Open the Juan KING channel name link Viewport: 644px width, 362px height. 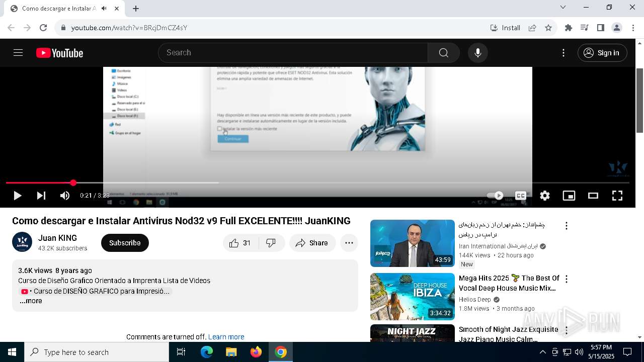[57, 238]
